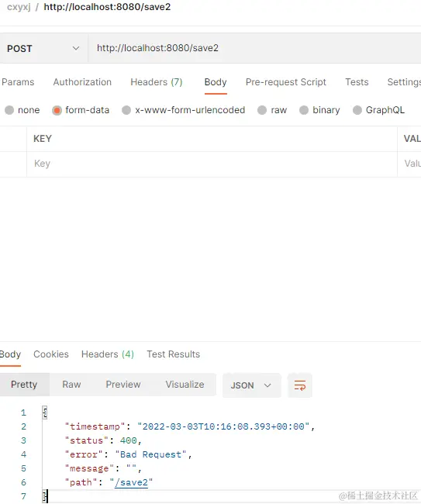The width and height of the screenshot is (421, 504).
Task: Switch response view to Raw
Action: click(x=71, y=385)
